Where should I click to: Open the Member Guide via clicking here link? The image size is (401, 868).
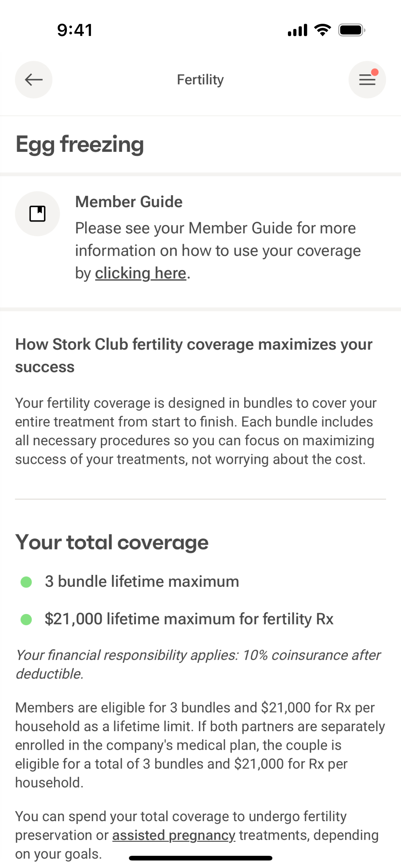pos(141,273)
